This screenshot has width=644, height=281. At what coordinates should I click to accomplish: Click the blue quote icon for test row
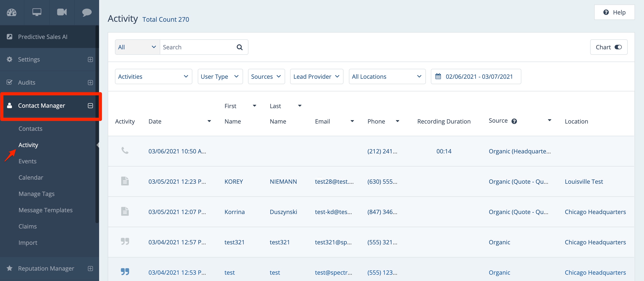(x=125, y=272)
